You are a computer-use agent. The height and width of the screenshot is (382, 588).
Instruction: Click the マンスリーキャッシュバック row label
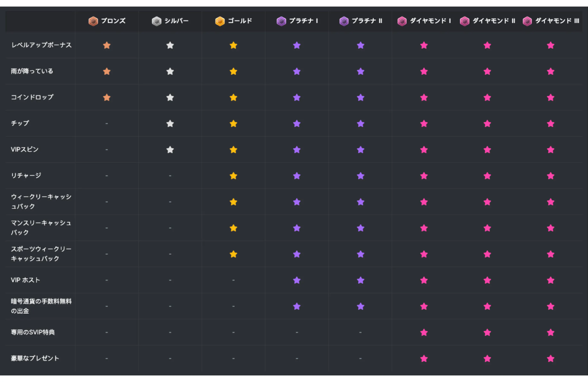[x=41, y=228]
